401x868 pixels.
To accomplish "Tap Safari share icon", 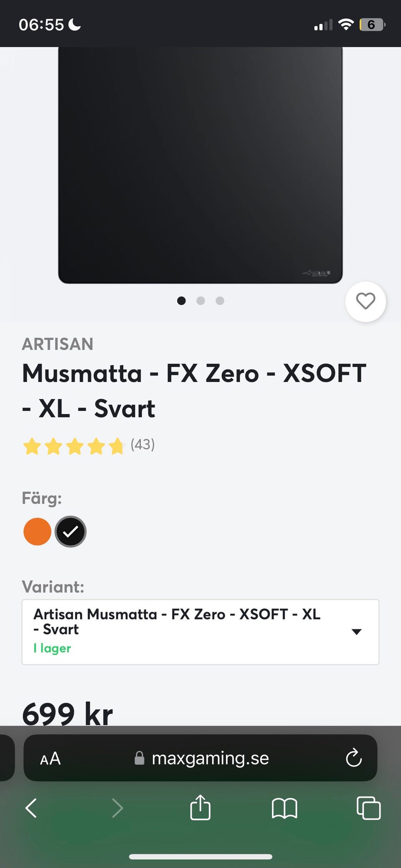I will click(200, 808).
